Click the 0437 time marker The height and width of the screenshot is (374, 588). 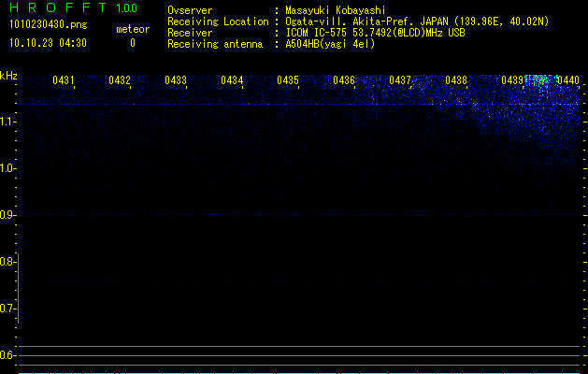pyautogui.click(x=400, y=79)
